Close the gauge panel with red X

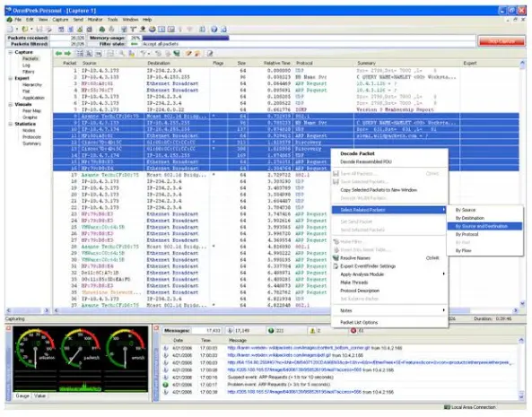pyautogui.click(x=8, y=328)
